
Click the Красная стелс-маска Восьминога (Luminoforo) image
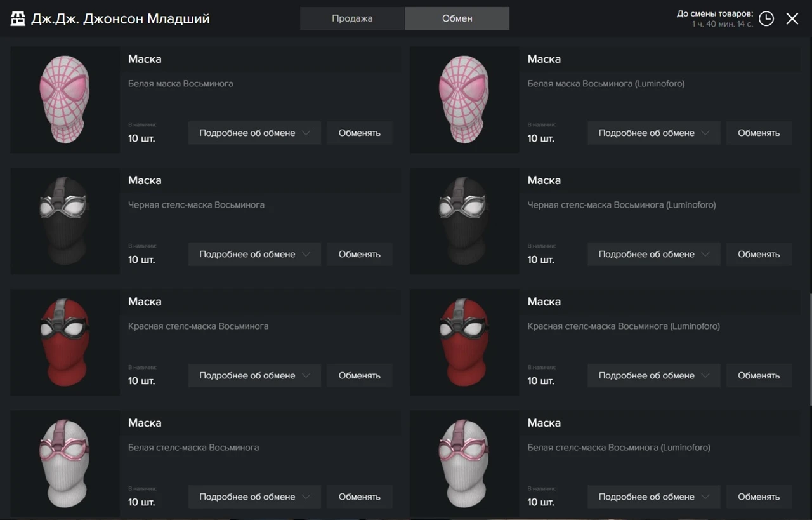[464, 342]
